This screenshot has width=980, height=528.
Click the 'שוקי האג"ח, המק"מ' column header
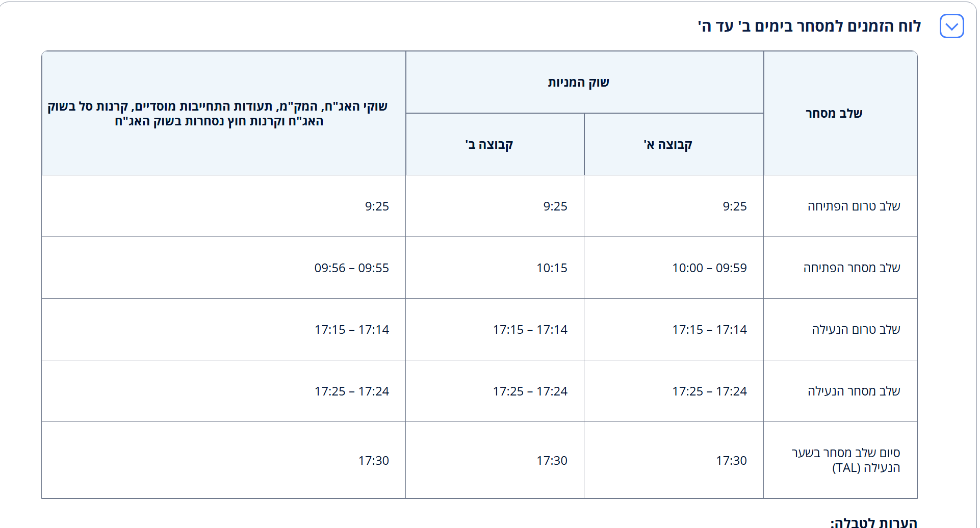pyautogui.click(x=218, y=114)
